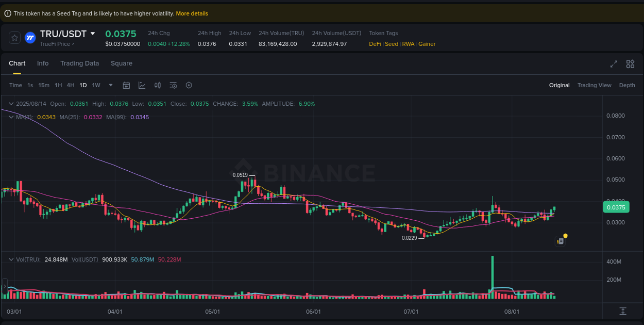The height and width of the screenshot is (325, 644).
Task: Click the hexagonal marker icon in the chart toolbar
Action: (x=189, y=85)
